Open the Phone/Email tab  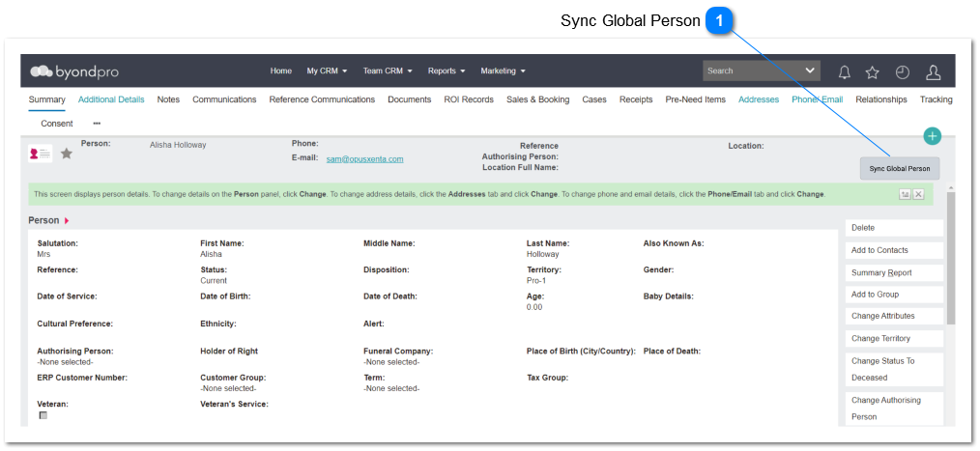click(x=817, y=99)
